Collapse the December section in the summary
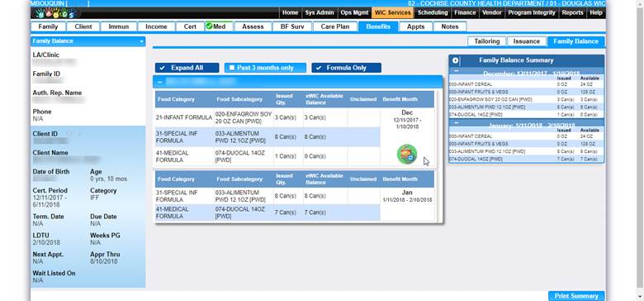 (x=456, y=71)
